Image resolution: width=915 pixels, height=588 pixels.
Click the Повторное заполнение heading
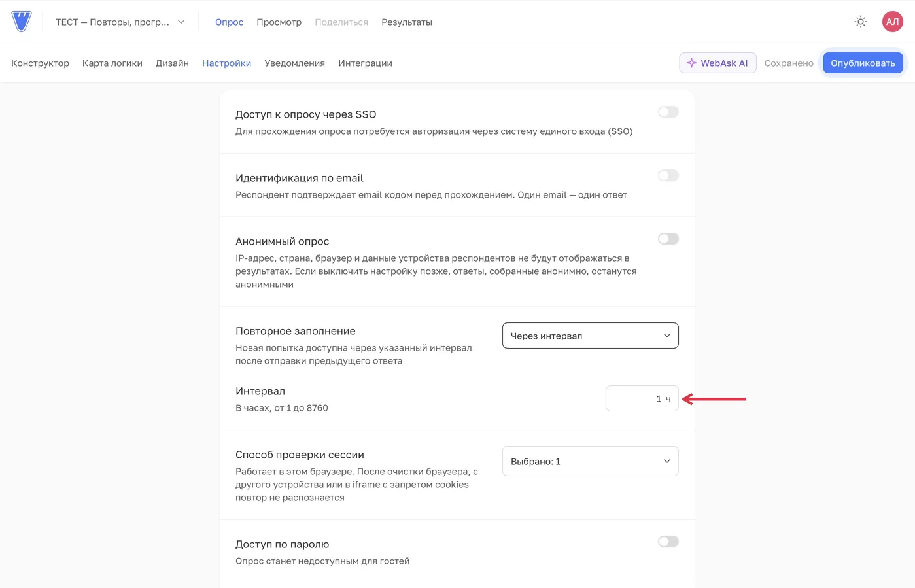click(296, 331)
